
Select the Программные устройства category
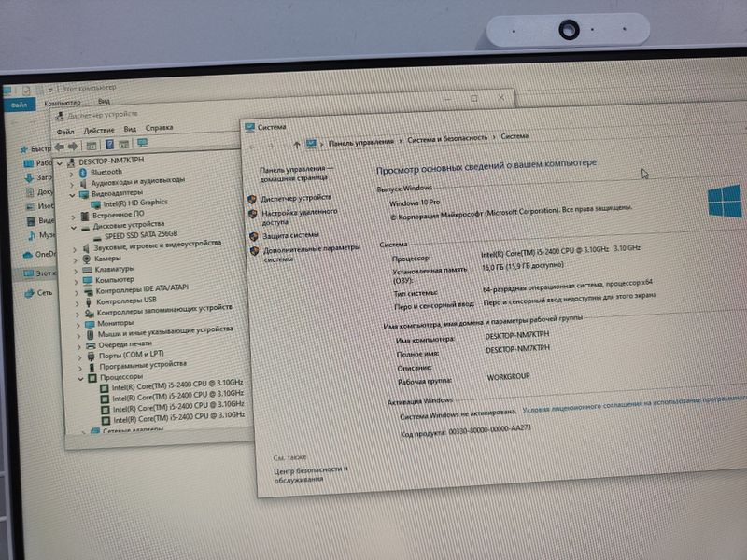143,365
